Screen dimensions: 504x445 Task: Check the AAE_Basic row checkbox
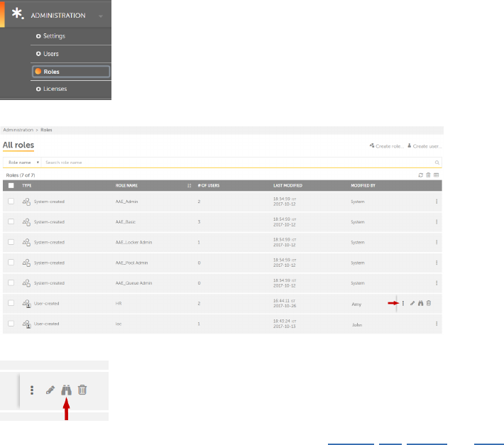(11, 221)
